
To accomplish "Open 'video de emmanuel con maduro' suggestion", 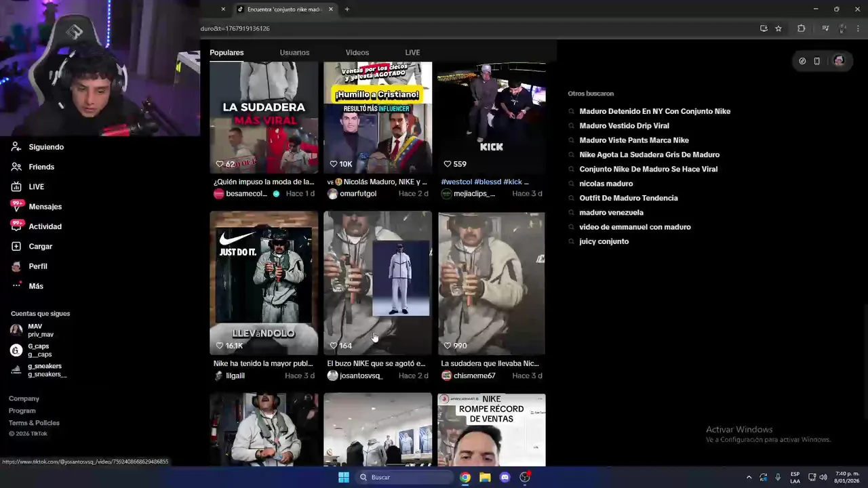I will pyautogui.click(x=635, y=227).
